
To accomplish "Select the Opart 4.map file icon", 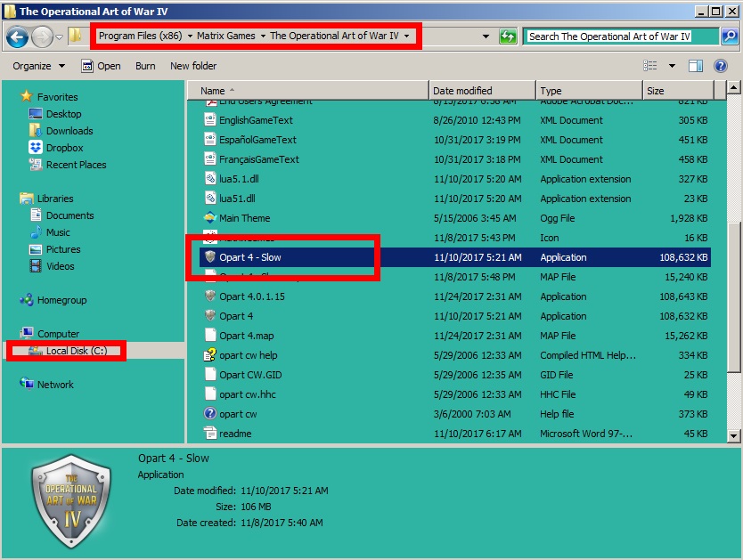I will click(x=210, y=335).
